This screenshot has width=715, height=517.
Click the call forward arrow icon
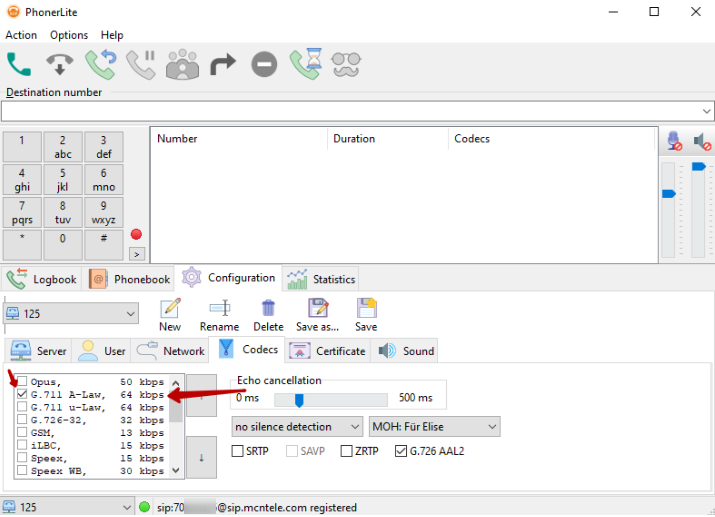pyautogui.click(x=223, y=64)
